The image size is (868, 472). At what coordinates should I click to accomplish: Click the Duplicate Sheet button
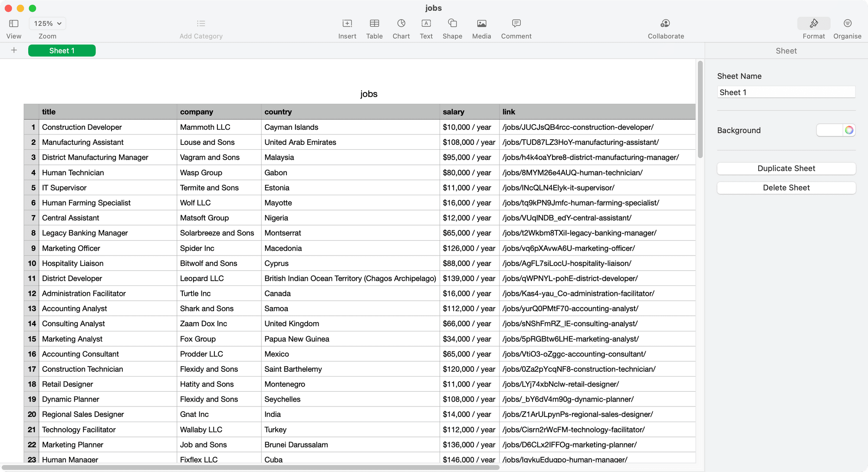pyautogui.click(x=786, y=168)
